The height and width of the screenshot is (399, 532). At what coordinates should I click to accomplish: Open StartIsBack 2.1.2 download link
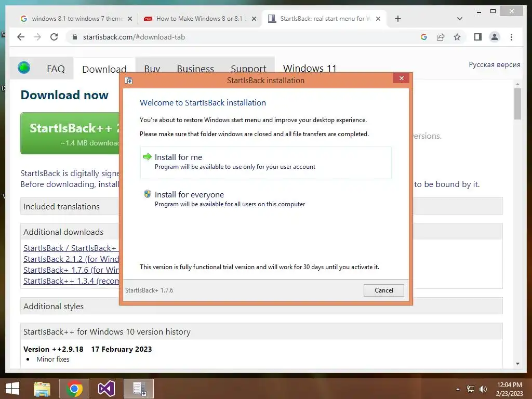(71, 259)
